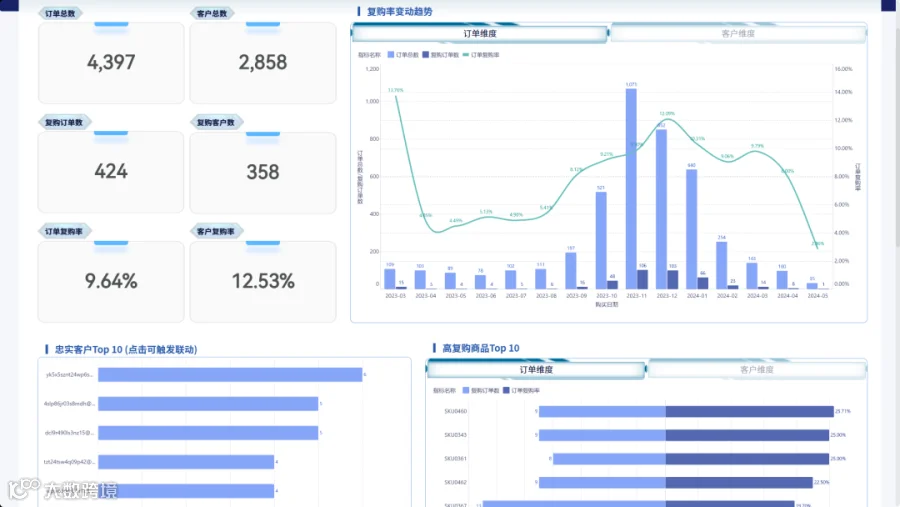
Task: Toggle 订单复购率 line legend marker
Action: (465, 55)
